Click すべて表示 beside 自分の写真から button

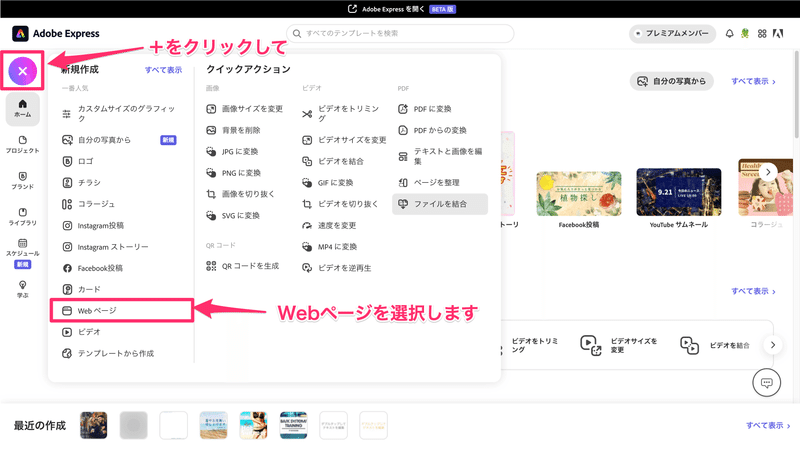[x=754, y=81]
